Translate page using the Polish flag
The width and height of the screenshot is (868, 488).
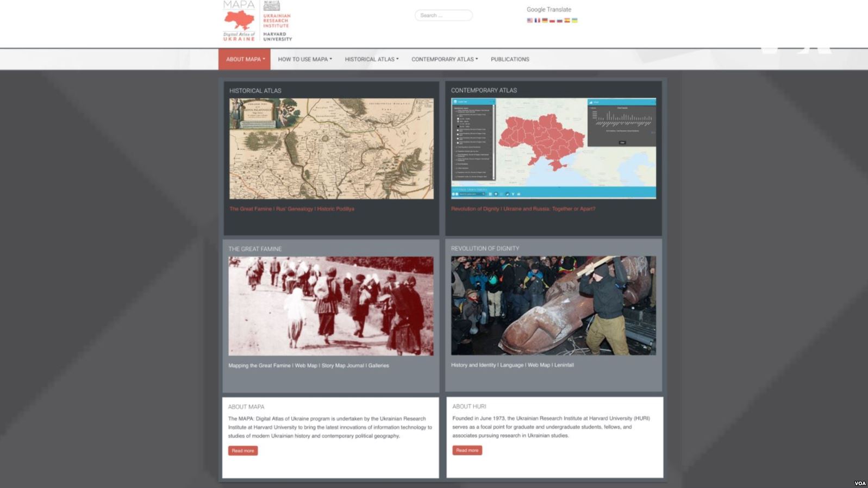coord(552,21)
